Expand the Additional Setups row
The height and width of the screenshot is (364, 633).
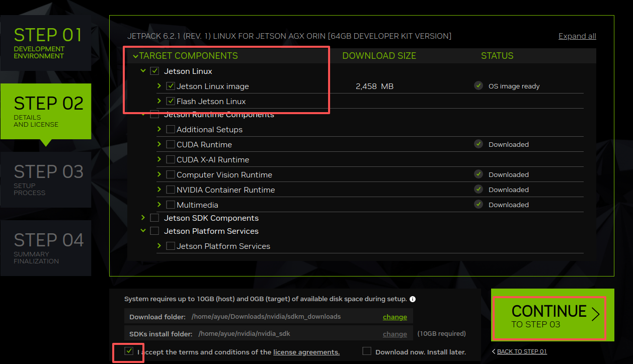point(160,129)
